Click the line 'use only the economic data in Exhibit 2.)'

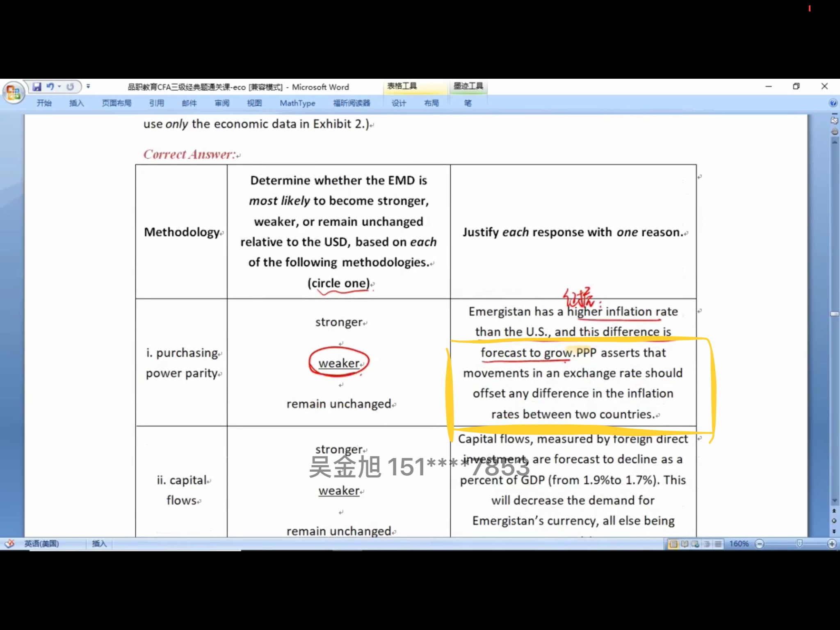tap(256, 124)
